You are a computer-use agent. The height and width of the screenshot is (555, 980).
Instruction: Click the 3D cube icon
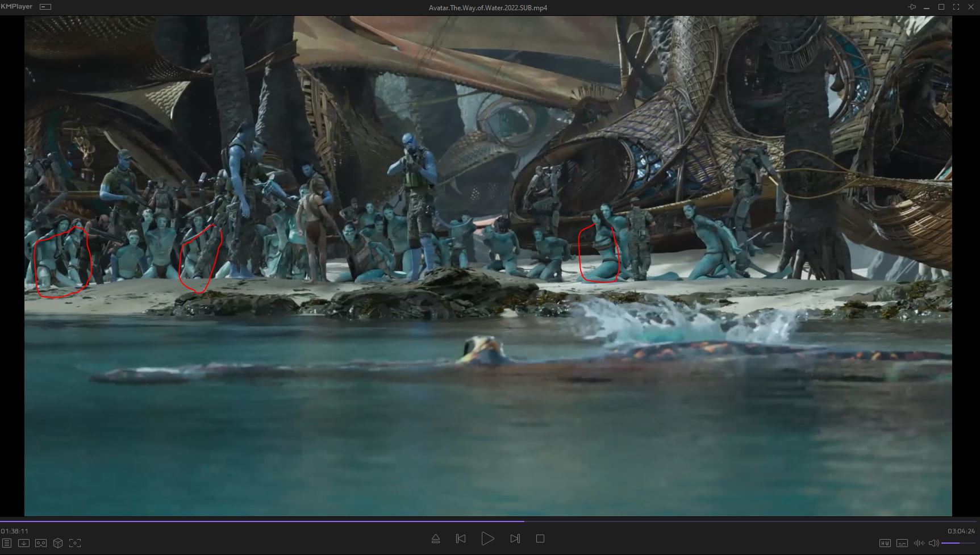(58, 543)
